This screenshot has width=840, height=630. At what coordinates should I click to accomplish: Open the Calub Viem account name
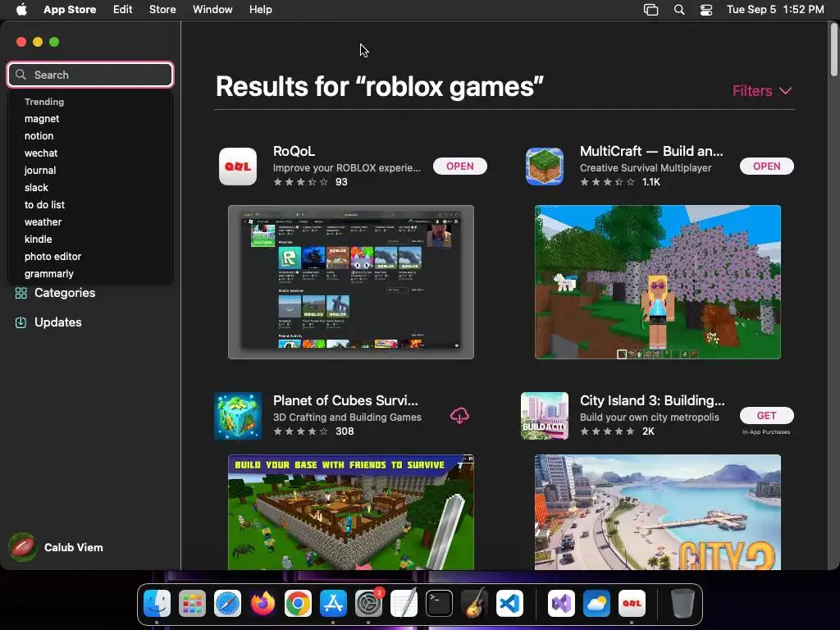coord(73,547)
